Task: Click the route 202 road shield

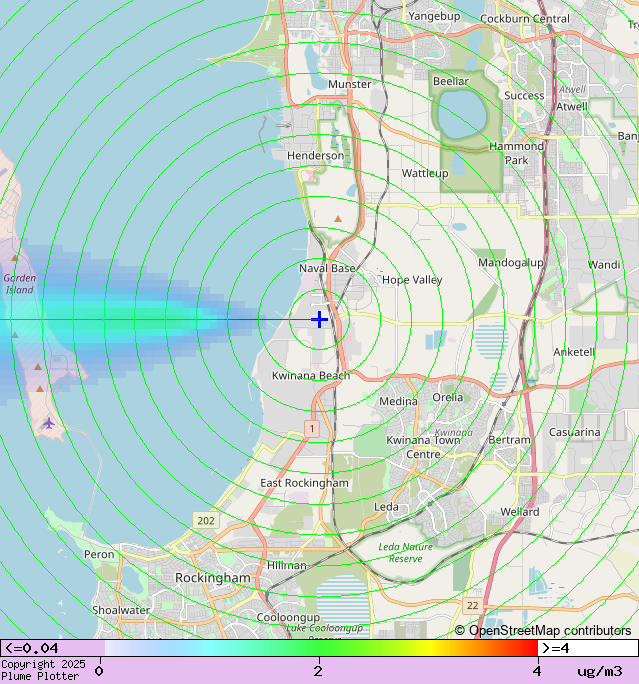Action: [x=206, y=520]
